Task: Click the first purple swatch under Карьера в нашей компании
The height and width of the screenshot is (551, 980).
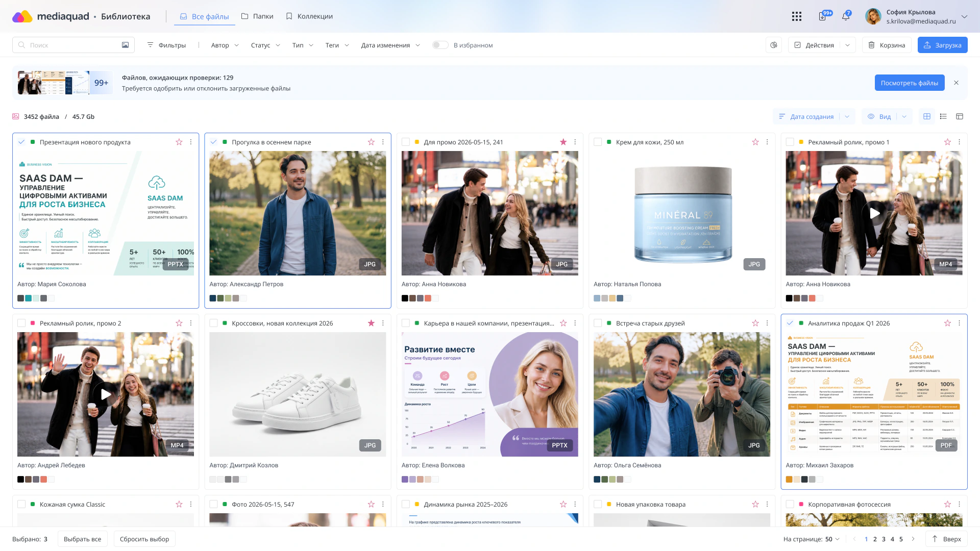Action: tap(405, 479)
